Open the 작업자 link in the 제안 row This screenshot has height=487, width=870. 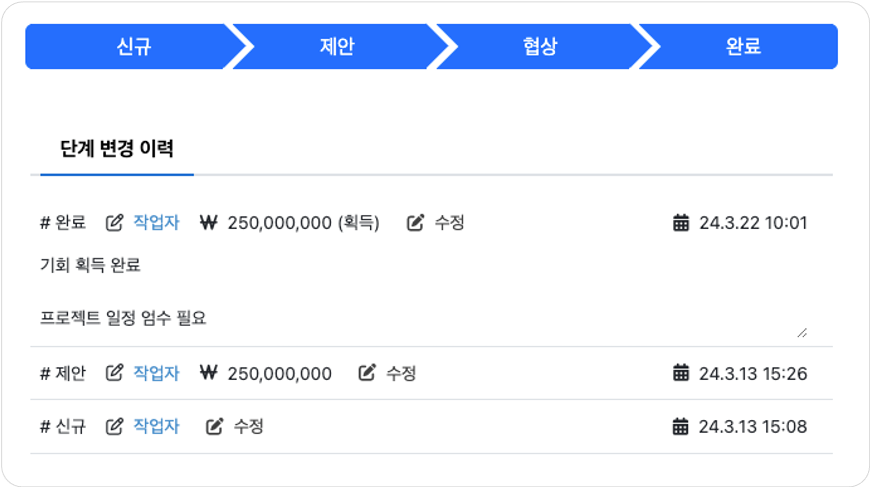click(156, 373)
